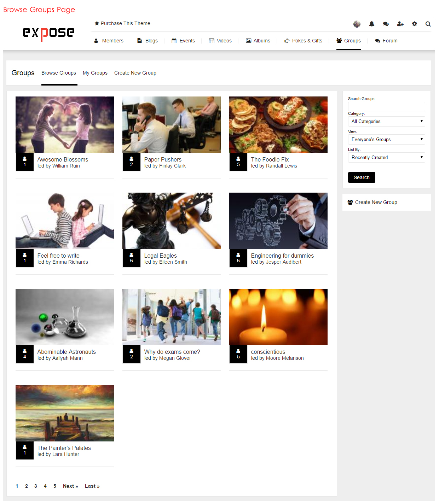Click Create New Group in the sidebar
Screen dimensions: 439x504
376,203
